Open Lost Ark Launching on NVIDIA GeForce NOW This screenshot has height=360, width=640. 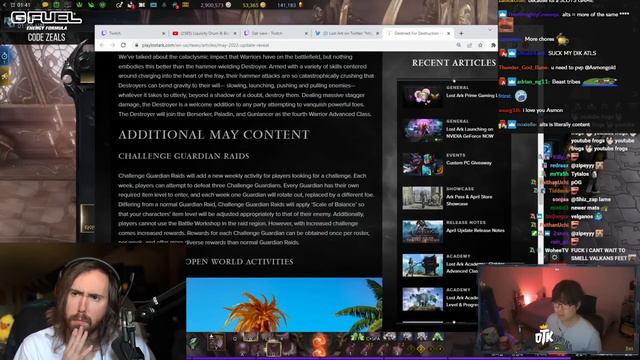[x=470, y=133]
